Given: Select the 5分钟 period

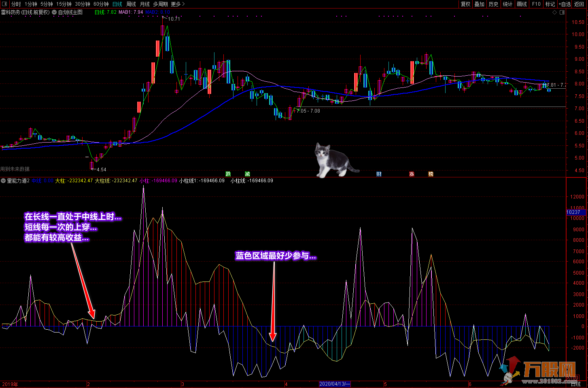Looking at the screenshot, I should (47, 4).
